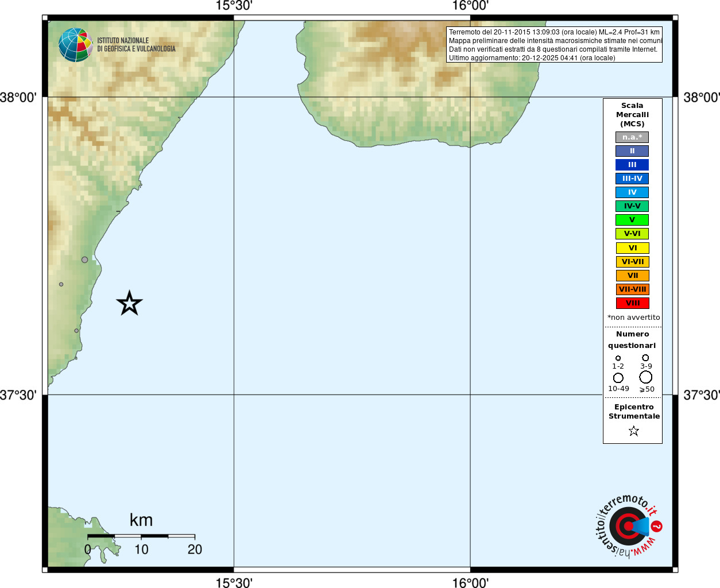
Task: Click the 'Terremoto del 20-11-2015' info line
Action: pos(554,32)
